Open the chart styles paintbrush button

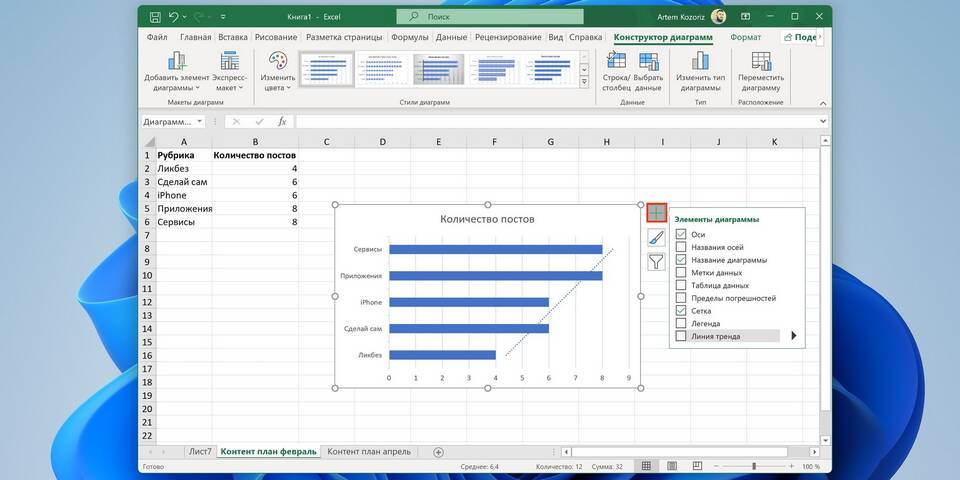pos(656,237)
